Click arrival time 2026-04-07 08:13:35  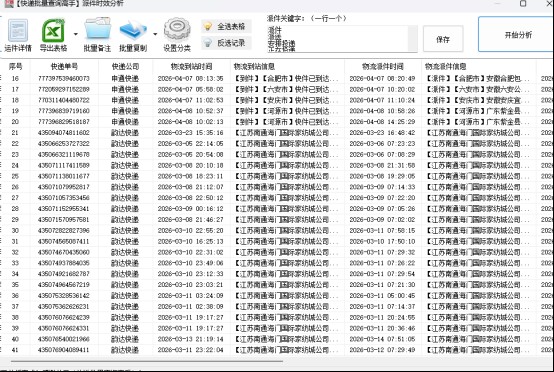pyautogui.click(x=190, y=78)
